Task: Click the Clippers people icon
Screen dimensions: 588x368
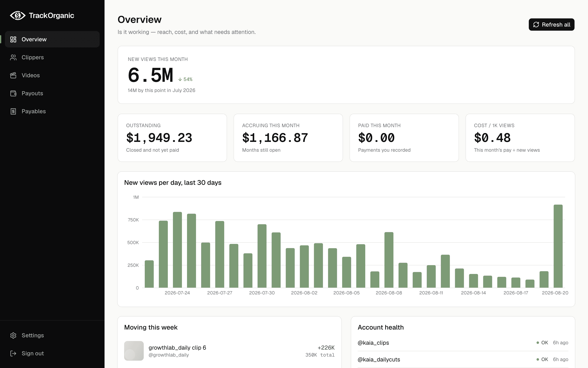Action: (x=13, y=57)
